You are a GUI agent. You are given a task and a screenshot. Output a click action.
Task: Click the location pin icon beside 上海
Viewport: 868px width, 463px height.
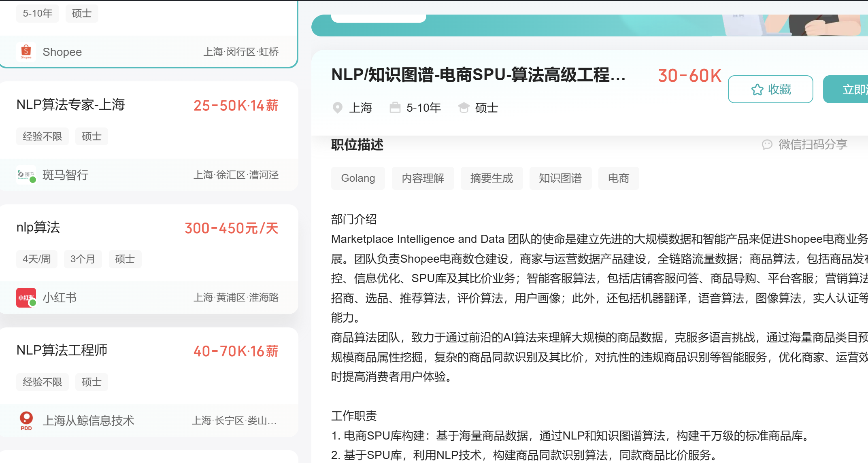pyautogui.click(x=337, y=108)
